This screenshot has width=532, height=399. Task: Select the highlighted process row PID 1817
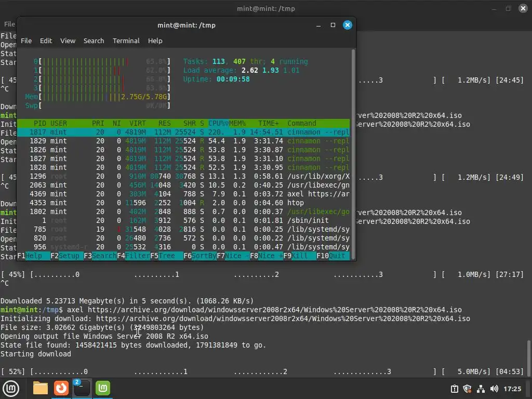183,132
